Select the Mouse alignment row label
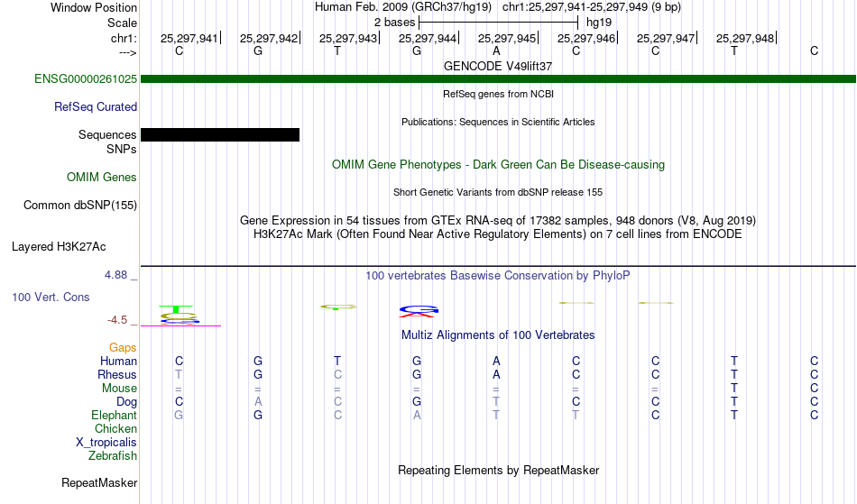 pyautogui.click(x=120, y=389)
